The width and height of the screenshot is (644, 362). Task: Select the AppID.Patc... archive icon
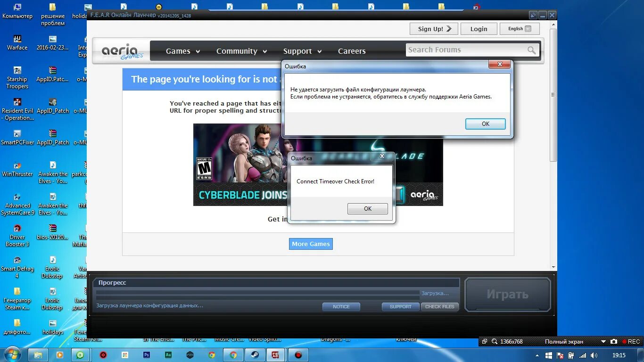[x=53, y=74]
